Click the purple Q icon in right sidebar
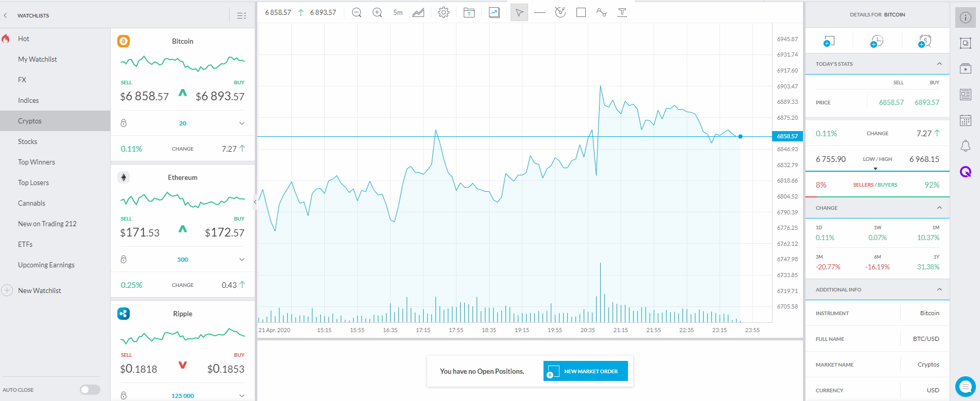The image size is (980, 401). point(966,172)
